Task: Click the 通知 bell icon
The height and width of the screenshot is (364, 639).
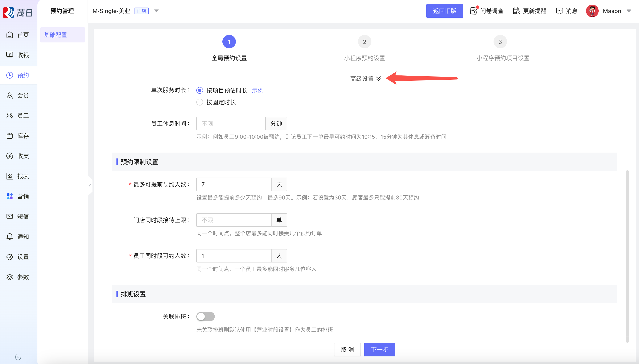Action: click(x=10, y=236)
